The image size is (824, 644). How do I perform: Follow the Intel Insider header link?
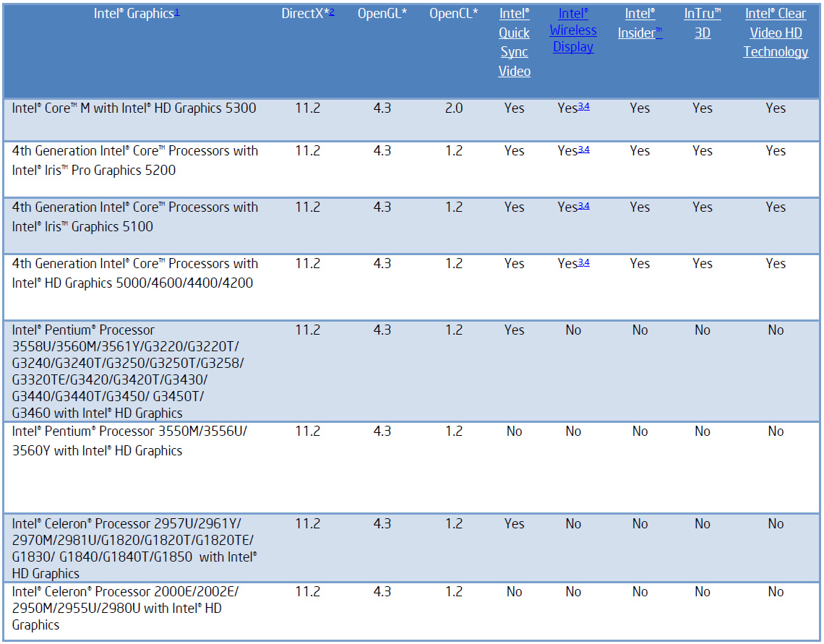coord(640,24)
